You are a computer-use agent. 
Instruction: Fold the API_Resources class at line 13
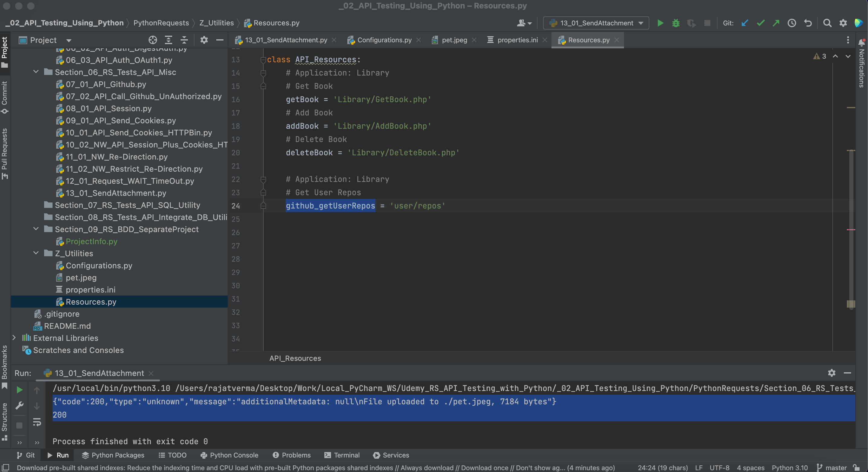[263, 60]
